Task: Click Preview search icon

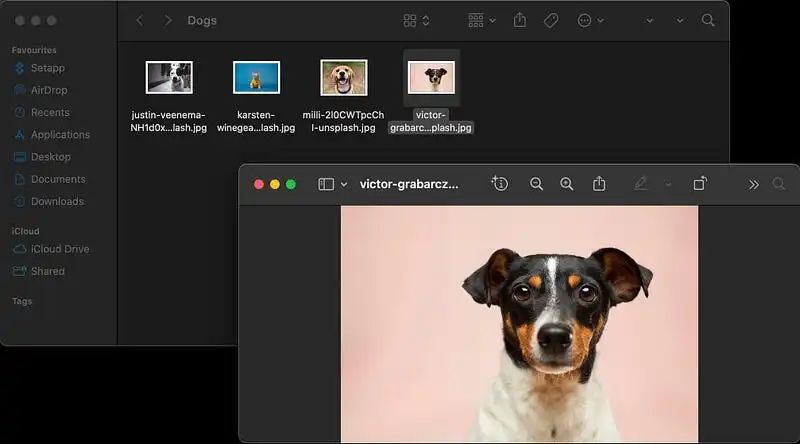Action: tap(778, 184)
